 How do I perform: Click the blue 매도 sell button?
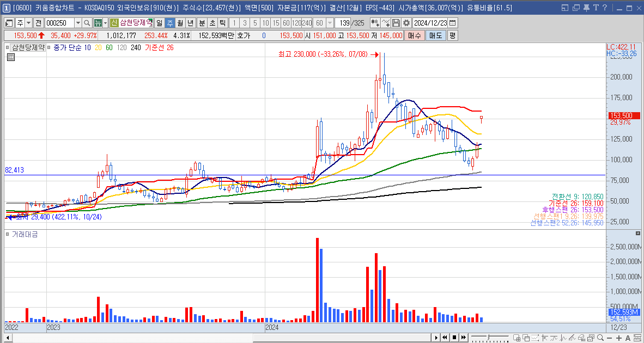coord(436,36)
